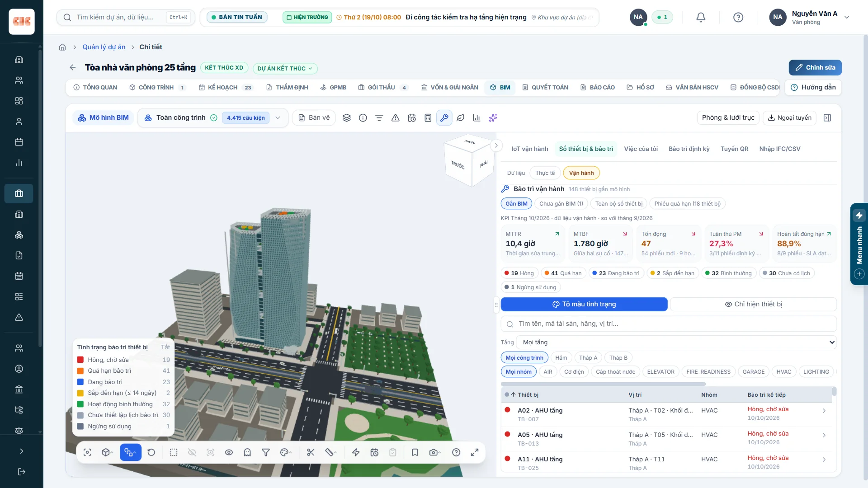
Task: Open the DỰ ÁN KẾT THÚC status dropdown
Action: coord(285,69)
